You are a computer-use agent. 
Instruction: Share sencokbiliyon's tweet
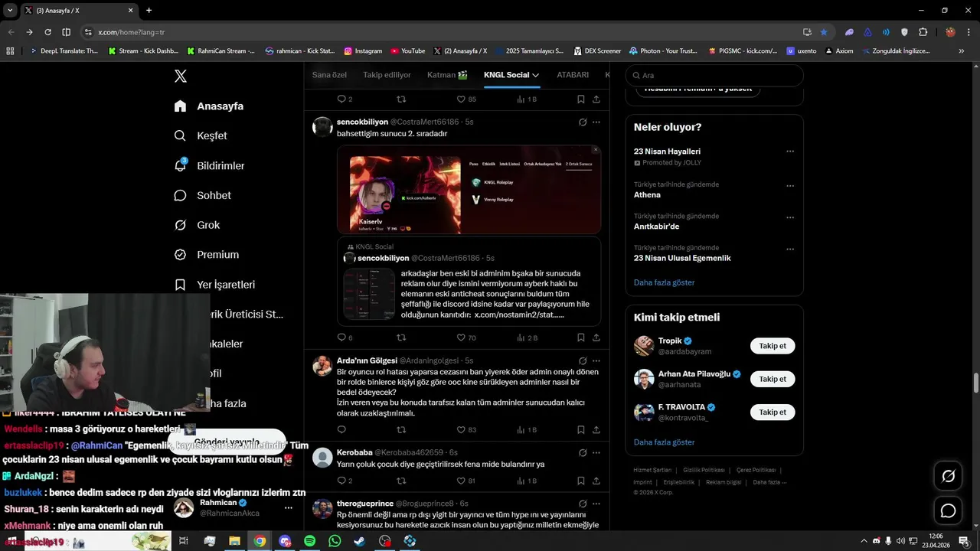pyautogui.click(x=596, y=337)
